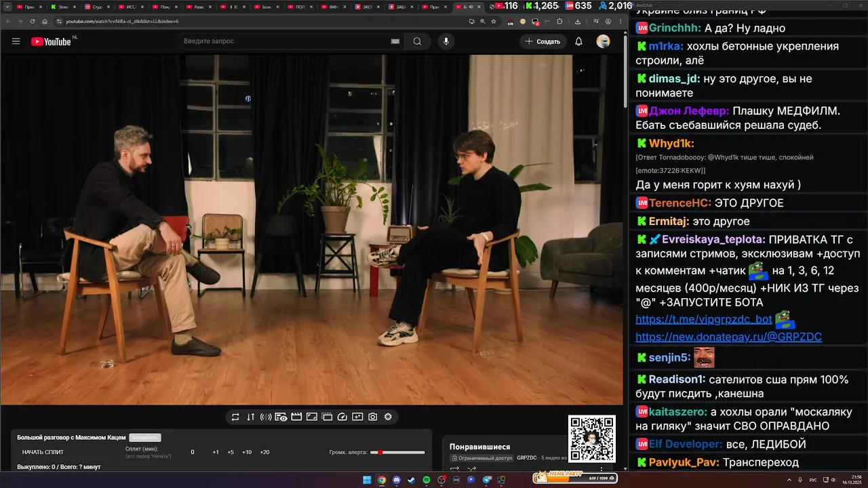
Task: Add +20 minutes to split
Action: coord(264,452)
